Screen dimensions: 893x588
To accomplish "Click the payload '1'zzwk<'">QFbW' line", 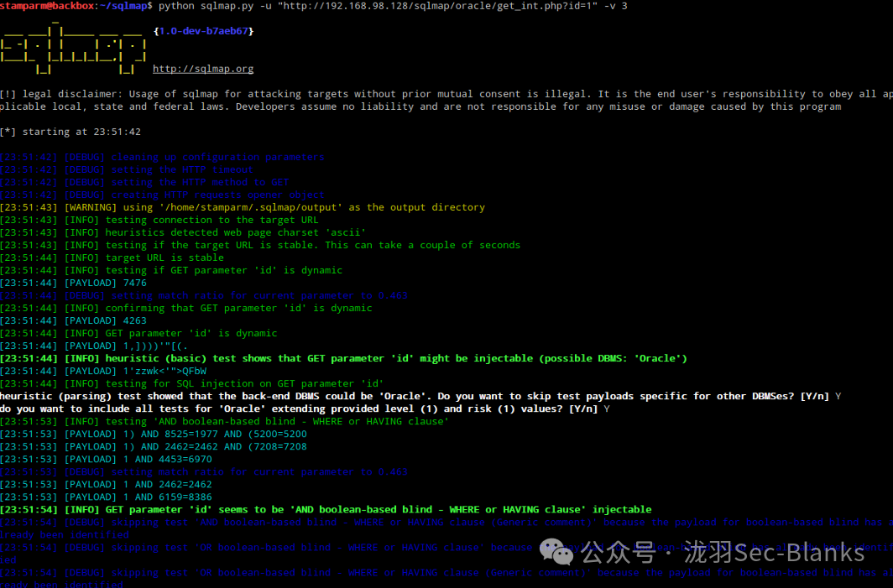I will 103,371.
